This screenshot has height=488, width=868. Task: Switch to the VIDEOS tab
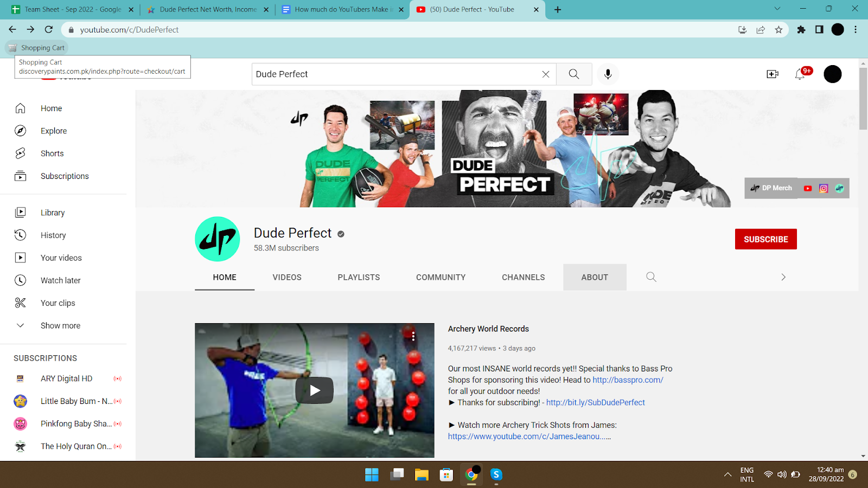(x=287, y=277)
